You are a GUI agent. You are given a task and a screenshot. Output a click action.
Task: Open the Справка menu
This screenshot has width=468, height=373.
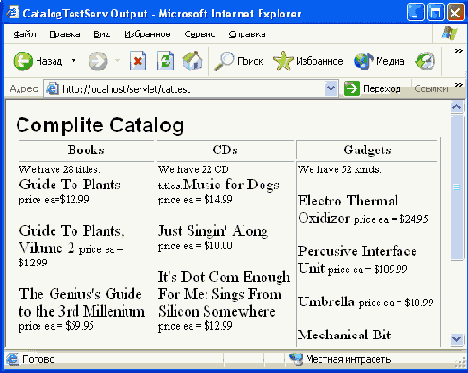(247, 34)
